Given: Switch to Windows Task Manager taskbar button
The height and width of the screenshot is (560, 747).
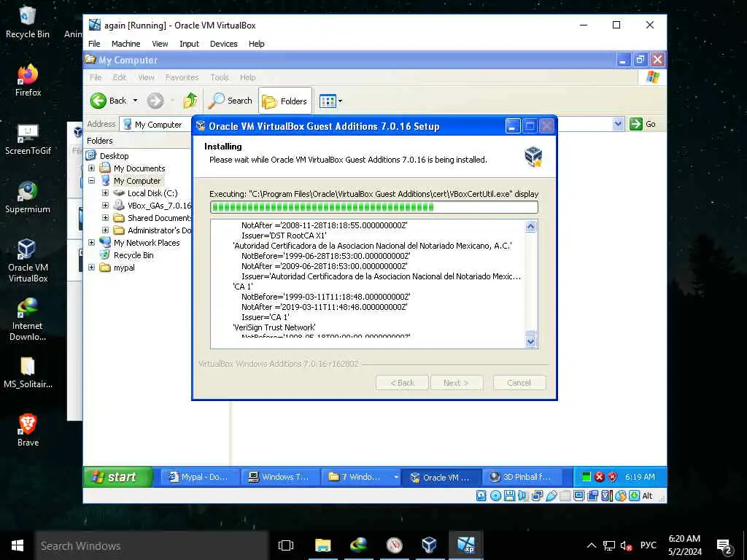Looking at the screenshot, I should [280, 477].
